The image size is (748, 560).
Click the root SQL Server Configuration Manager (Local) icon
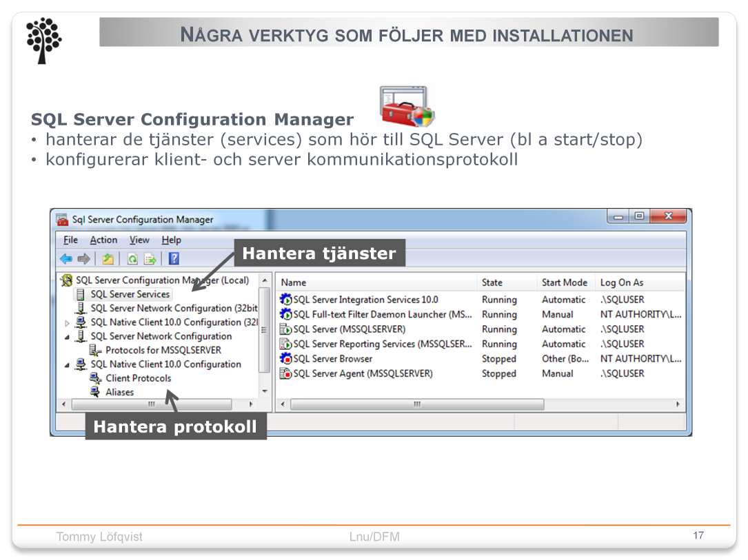66,280
